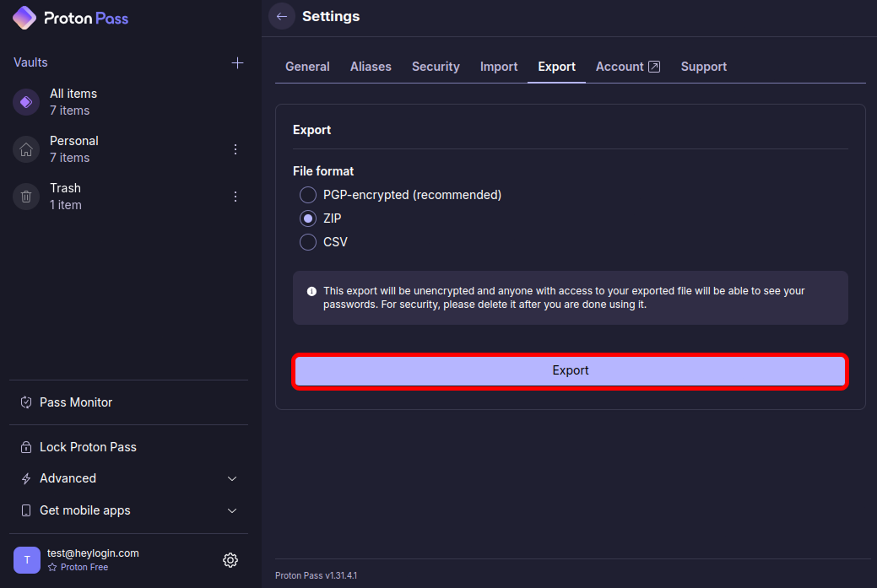The image size is (877, 588).
Task: Open the Trash label
Action: [x=65, y=188]
